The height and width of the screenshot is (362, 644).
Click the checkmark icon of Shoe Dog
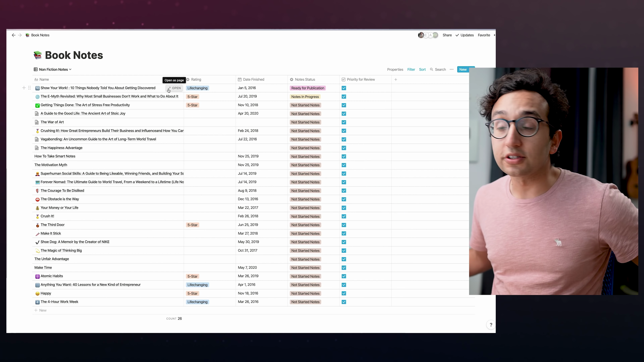[38, 242]
